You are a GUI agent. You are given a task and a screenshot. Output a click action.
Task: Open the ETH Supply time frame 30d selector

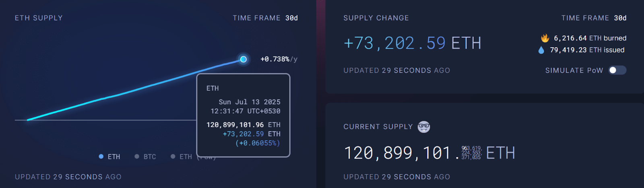point(291,18)
